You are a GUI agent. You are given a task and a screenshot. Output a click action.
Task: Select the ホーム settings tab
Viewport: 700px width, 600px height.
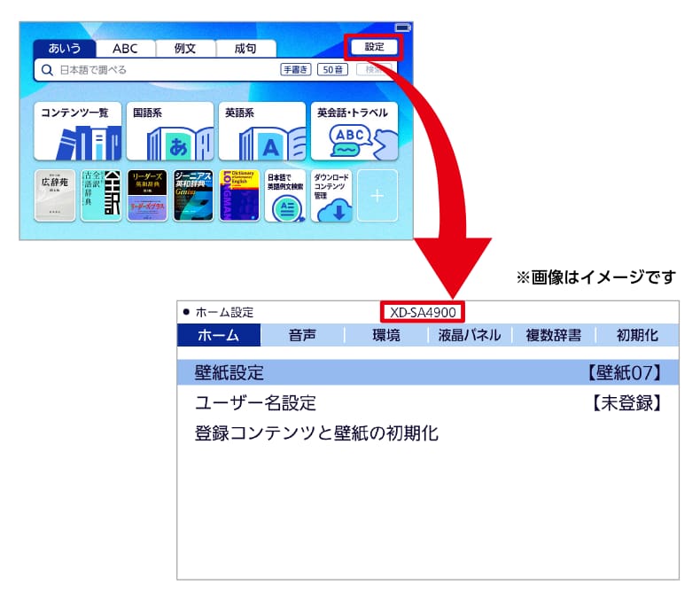pyautogui.click(x=219, y=335)
